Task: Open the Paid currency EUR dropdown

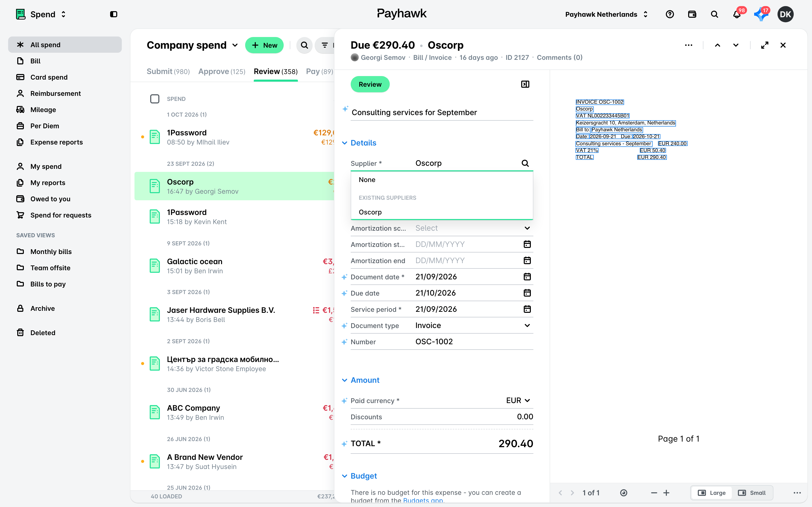Action: [518, 401]
